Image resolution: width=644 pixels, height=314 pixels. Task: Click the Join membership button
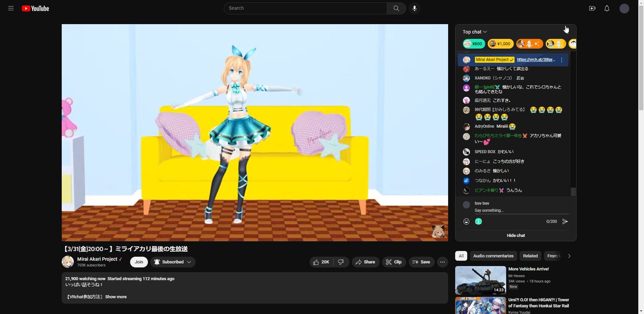139,262
